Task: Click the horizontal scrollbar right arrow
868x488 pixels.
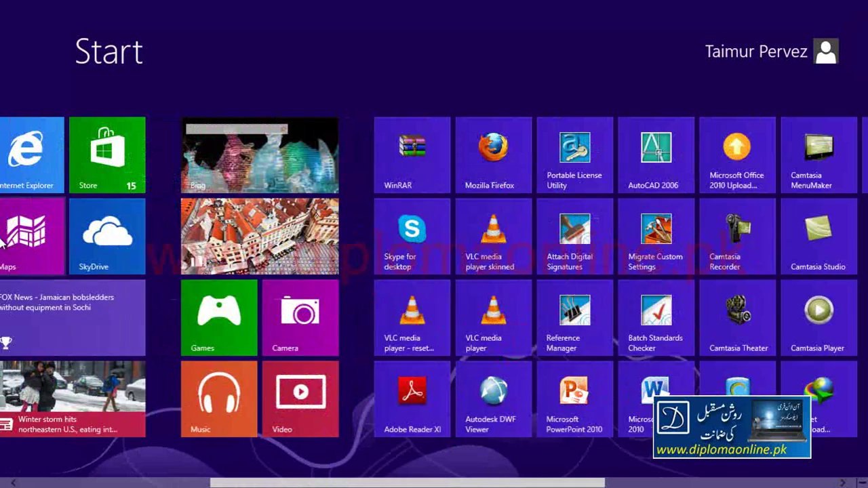Action: 843,483
